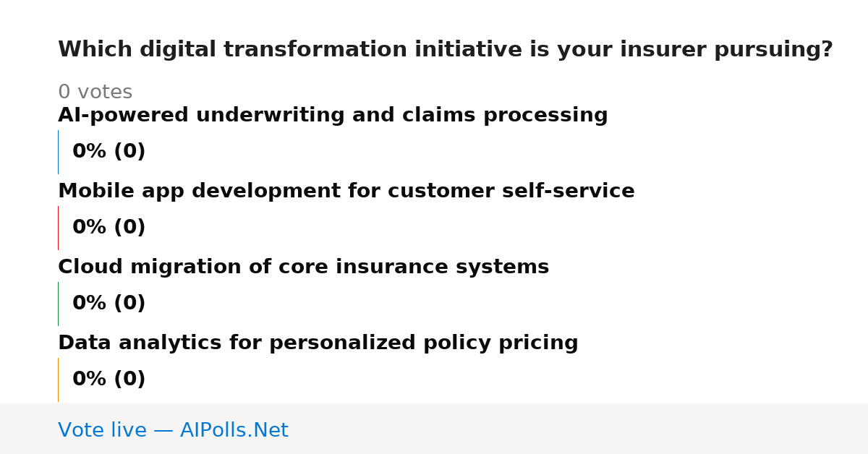Image resolution: width=868 pixels, height=454 pixels.
Task: Click the red result bar for Mobile app development
Action: pyautogui.click(x=58, y=228)
